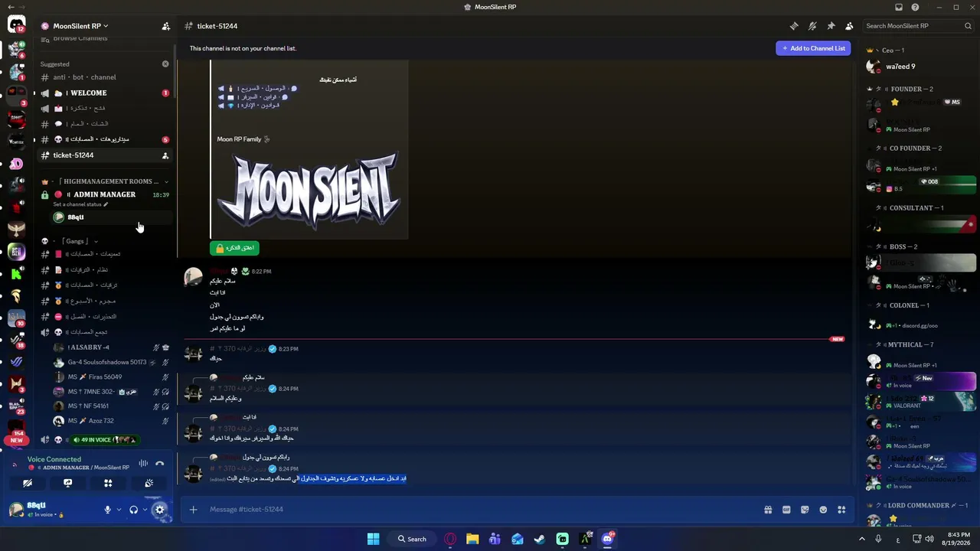Open microphone input options arrow
Viewport: 980px width, 551px height.
click(x=119, y=510)
